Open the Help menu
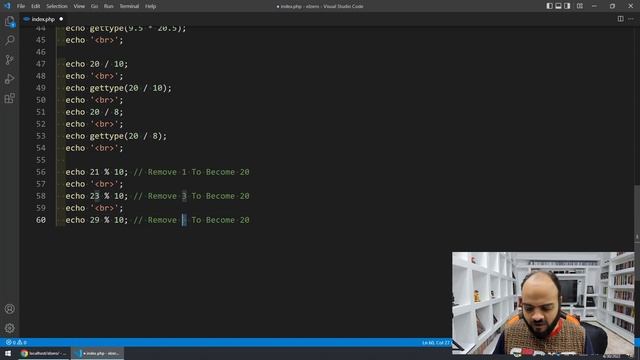The width and height of the screenshot is (640, 360). 150,6
